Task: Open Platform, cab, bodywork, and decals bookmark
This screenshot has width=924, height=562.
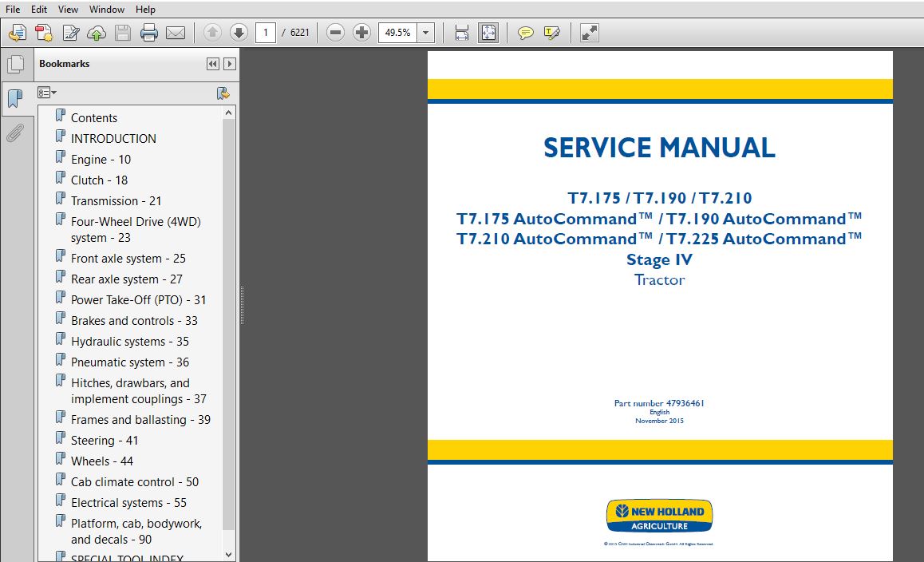Action: pyautogui.click(x=136, y=532)
